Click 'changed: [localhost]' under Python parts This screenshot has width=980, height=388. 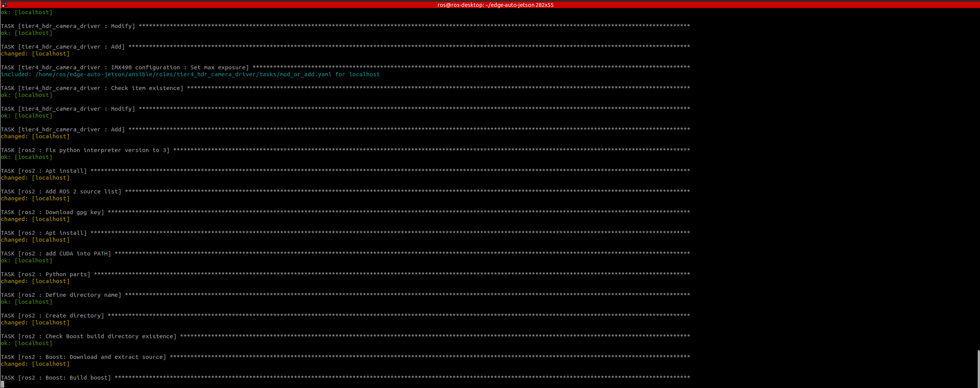coord(35,281)
